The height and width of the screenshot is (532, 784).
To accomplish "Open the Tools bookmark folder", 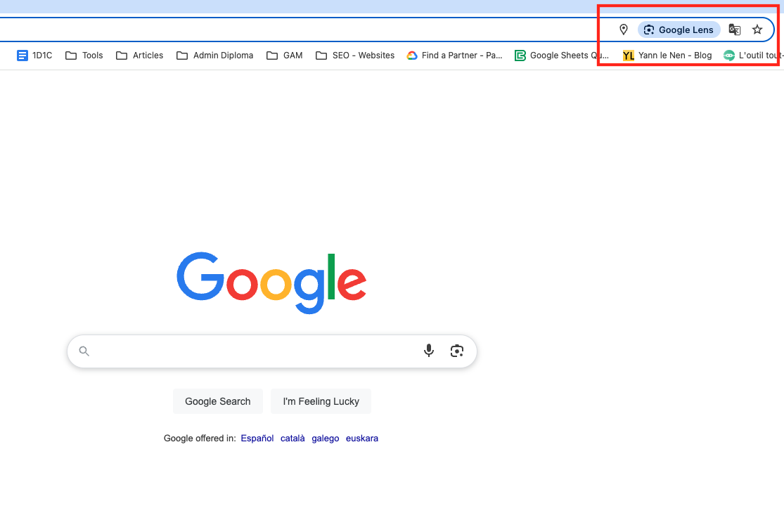I will 84,56.
